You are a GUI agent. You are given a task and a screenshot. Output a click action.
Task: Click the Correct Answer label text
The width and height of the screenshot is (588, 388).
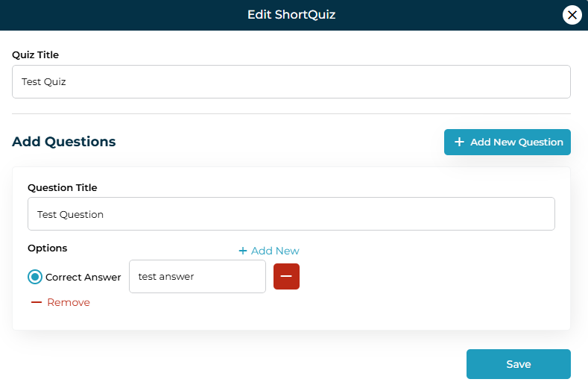(x=83, y=277)
